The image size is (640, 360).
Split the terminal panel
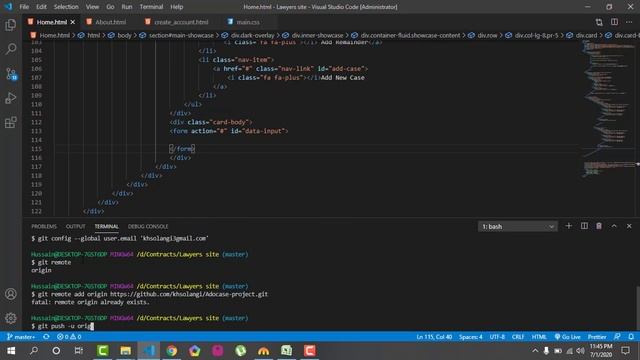[584, 226]
